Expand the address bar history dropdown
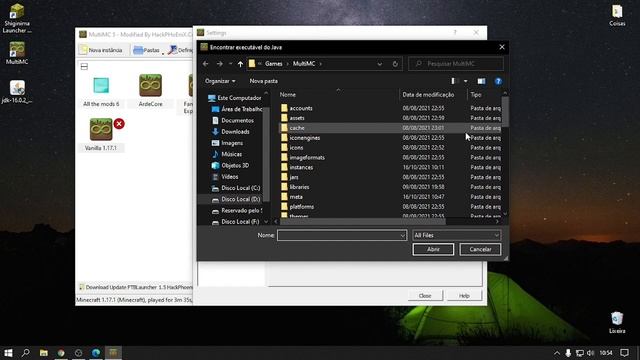640x360 pixels. coord(380,64)
